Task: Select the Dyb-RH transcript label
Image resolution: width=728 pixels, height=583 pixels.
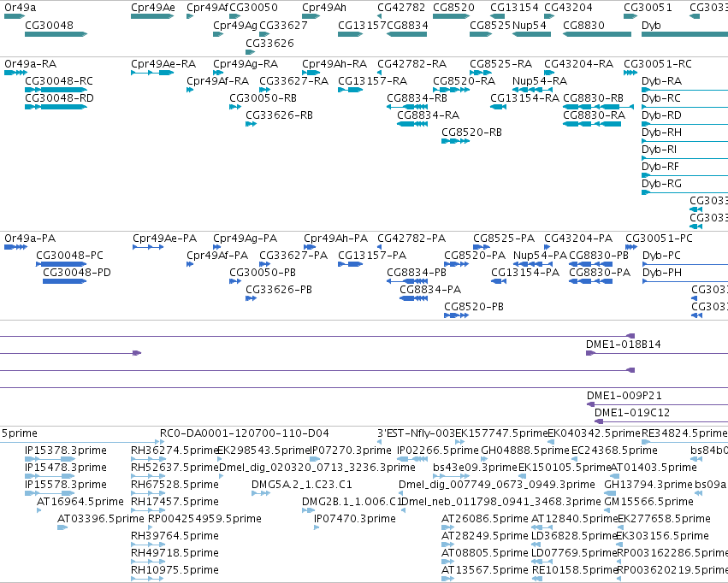Action: [661, 132]
